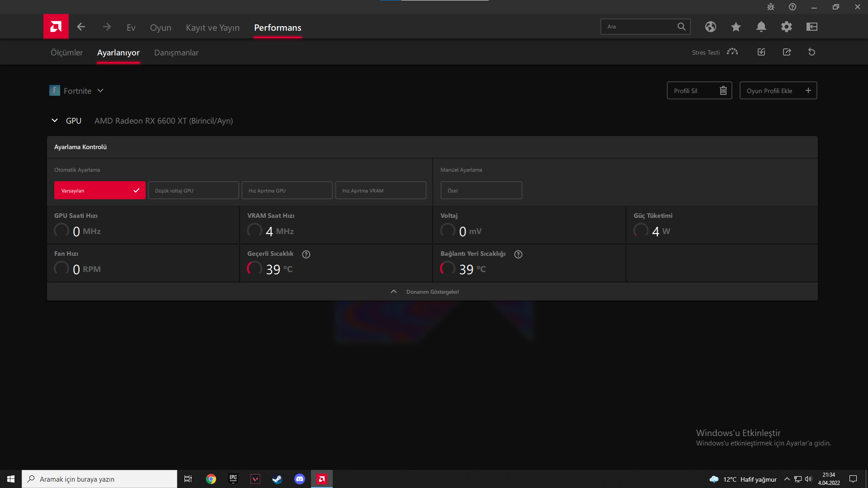Image resolution: width=868 pixels, height=488 pixels.
Task: Click the export tuning profile icon
Action: coord(787,52)
